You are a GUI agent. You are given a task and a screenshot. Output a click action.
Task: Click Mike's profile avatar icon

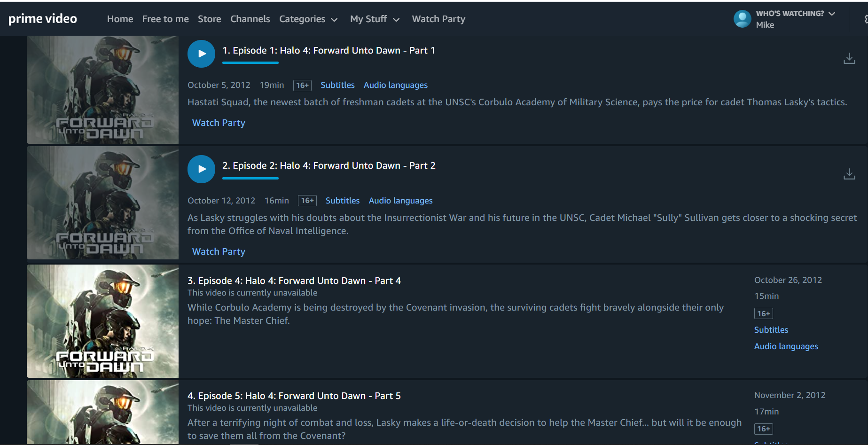[742, 19]
